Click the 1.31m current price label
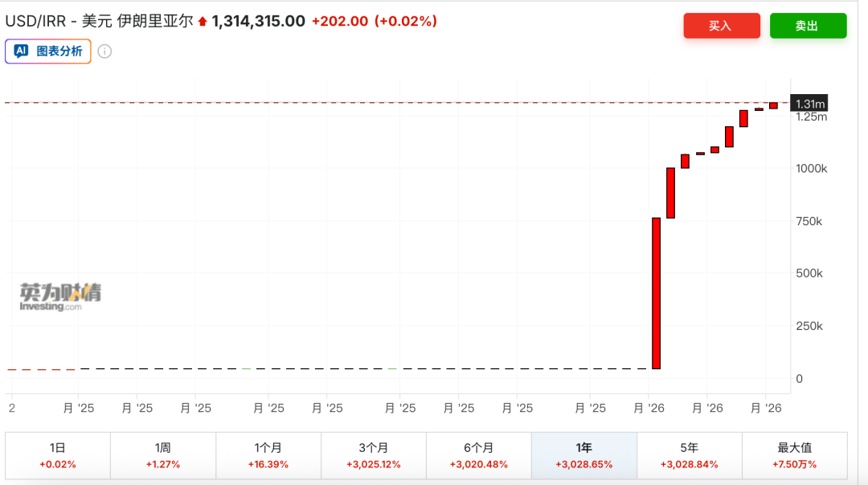868x485 pixels. pos(809,104)
